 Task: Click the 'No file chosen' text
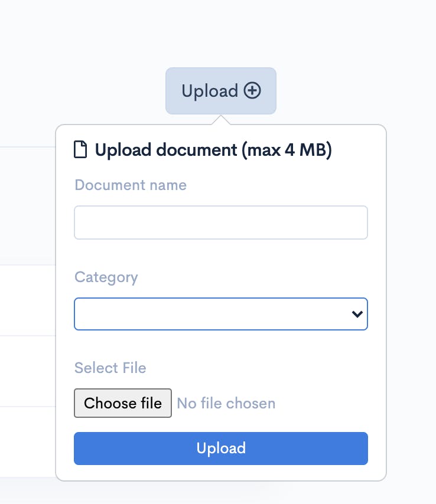click(226, 403)
